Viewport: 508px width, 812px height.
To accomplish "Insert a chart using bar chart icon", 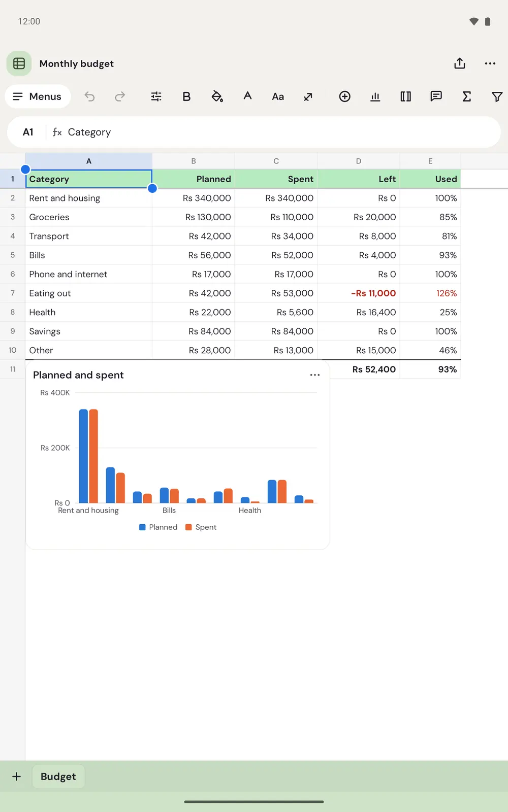I will (x=375, y=96).
